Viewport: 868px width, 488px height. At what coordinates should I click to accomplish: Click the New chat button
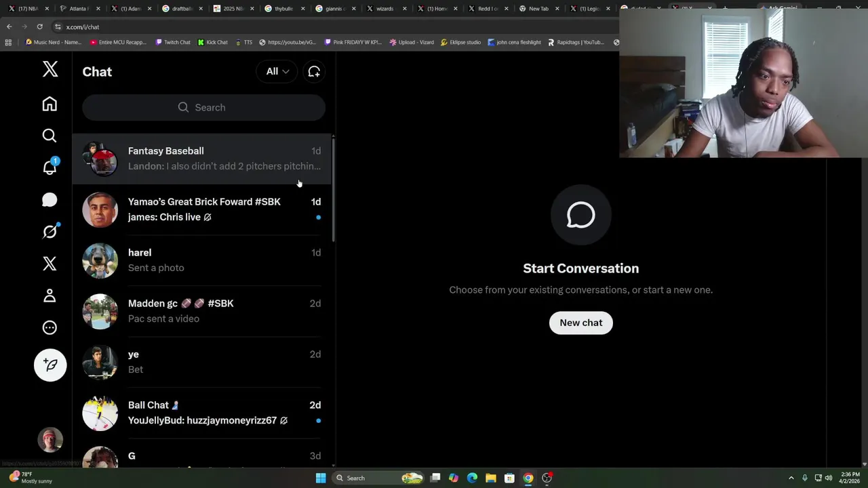pyautogui.click(x=580, y=323)
